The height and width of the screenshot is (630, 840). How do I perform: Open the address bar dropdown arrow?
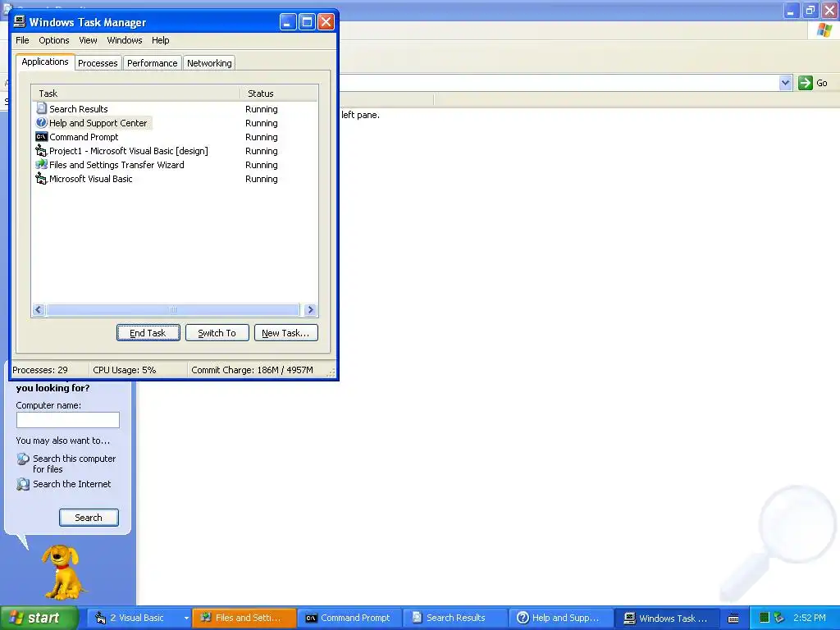point(785,83)
